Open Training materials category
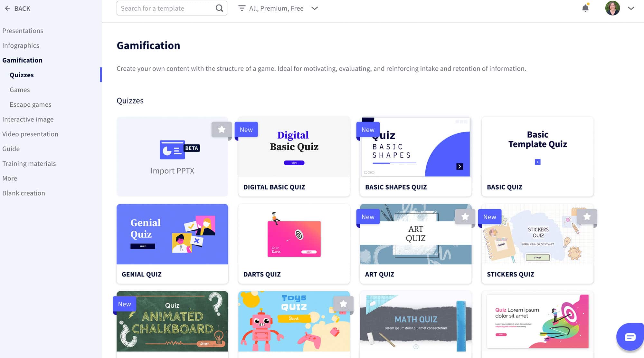 [29, 164]
